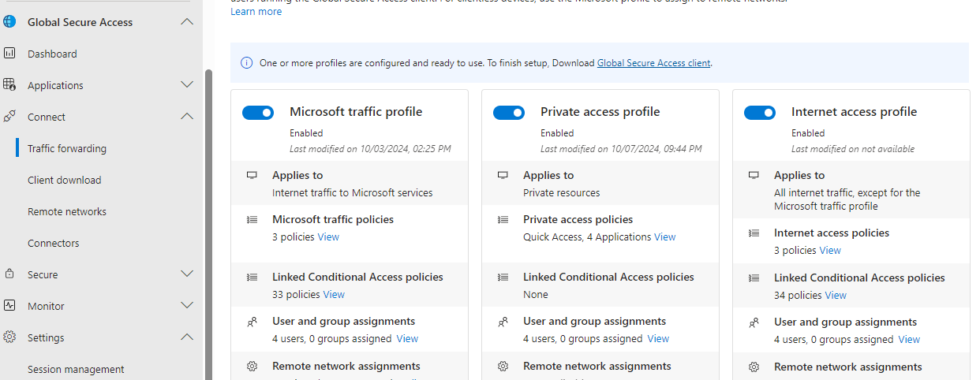
Task: Click 'Private resources' text
Action: click(562, 192)
